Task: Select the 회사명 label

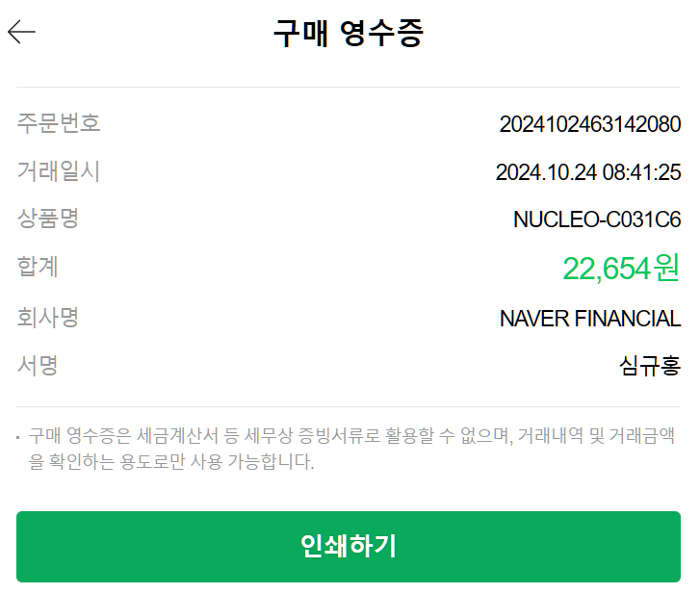Action: coord(48,317)
